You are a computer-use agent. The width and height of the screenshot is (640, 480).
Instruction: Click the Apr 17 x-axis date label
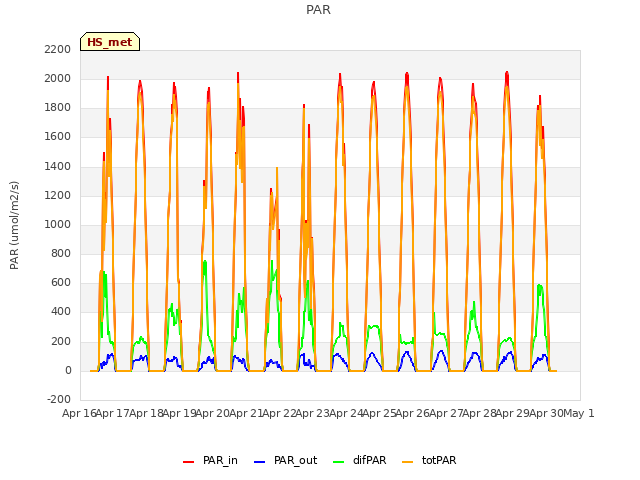point(113,413)
